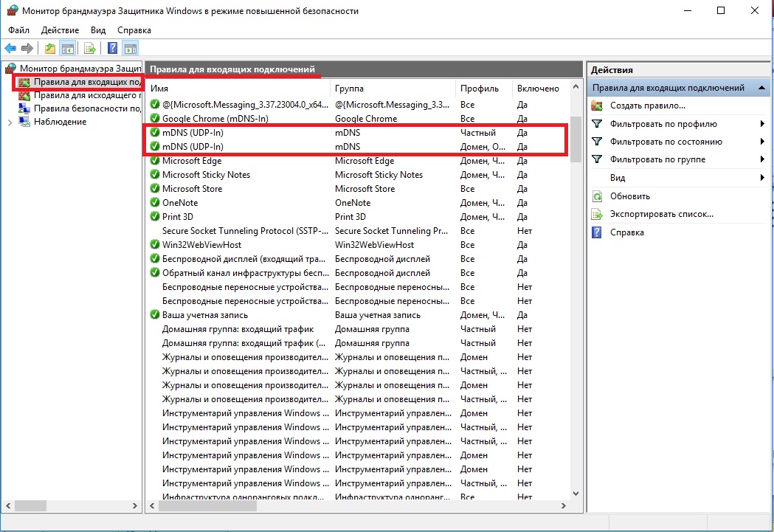Click Создать правило... action link
Screen dimensions: 774x532
tap(648, 106)
